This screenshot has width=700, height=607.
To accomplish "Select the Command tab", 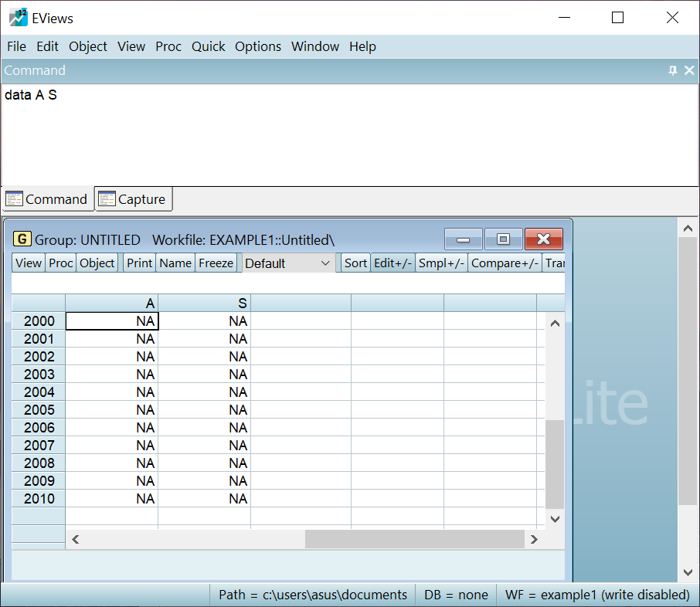I will (x=47, y=199).
